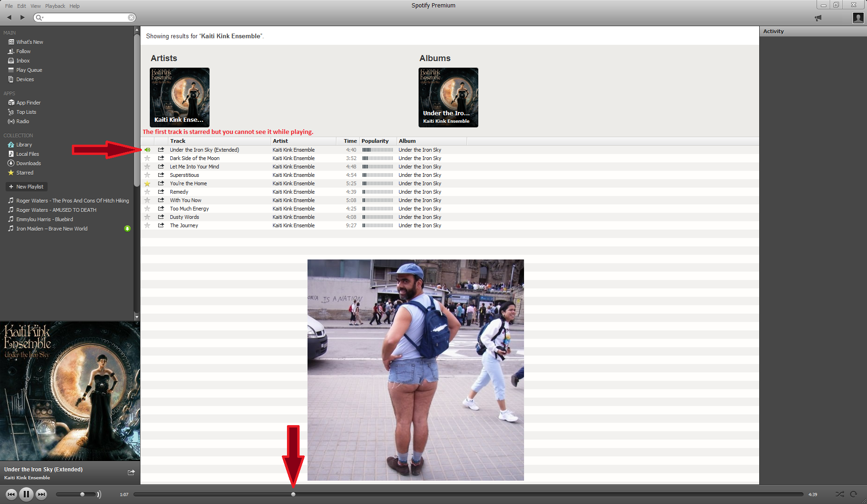Click artist link for Remedy row
867x504 pixels.
[x=294, y=192]
